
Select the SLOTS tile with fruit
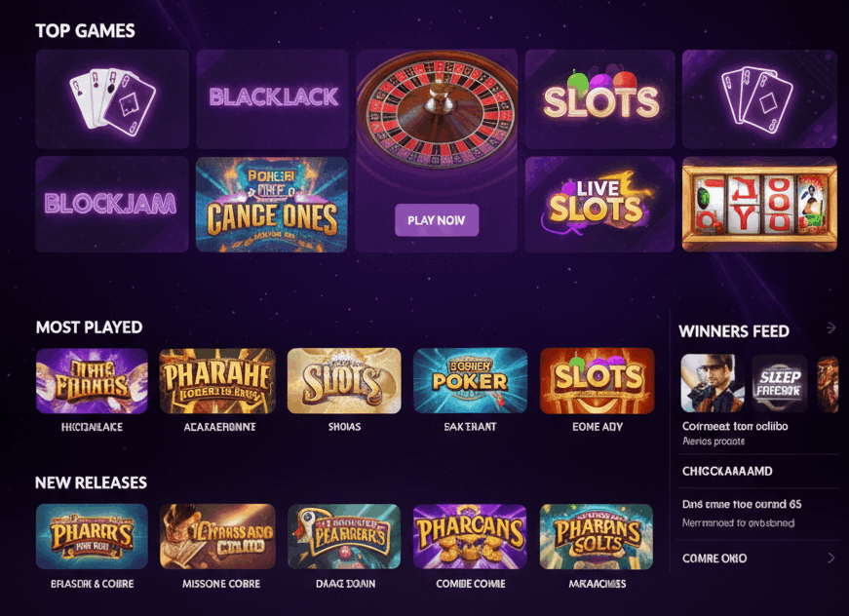pos(600,98)
